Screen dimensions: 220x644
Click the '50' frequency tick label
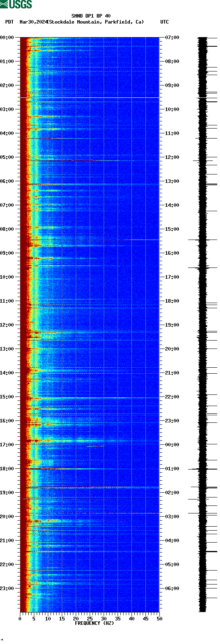click(x=159, y=619)
